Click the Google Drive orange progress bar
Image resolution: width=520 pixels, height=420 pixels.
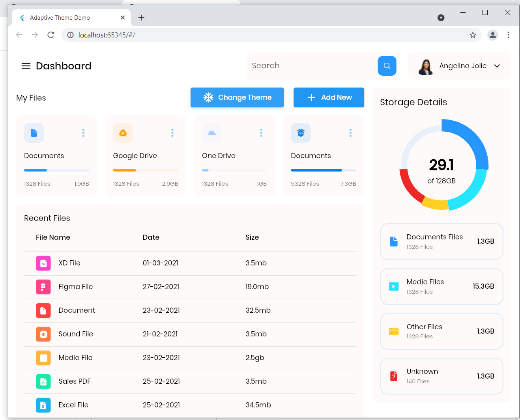(x=125, y=170)
